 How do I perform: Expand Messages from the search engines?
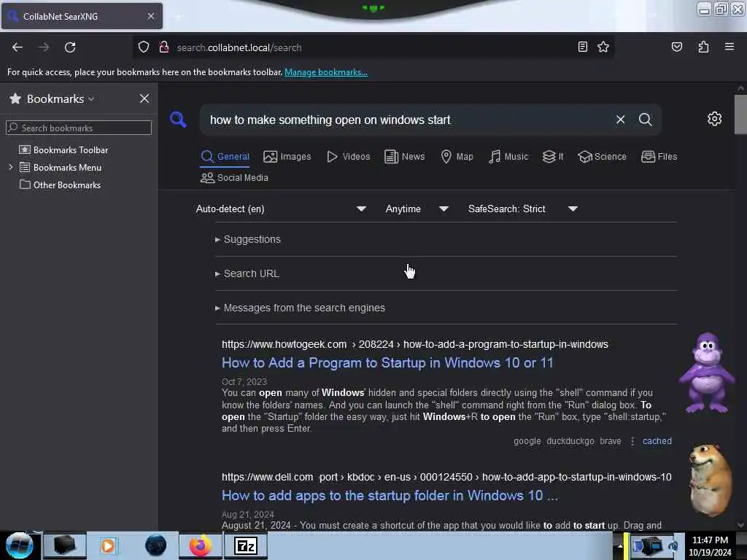pos(300,308)
